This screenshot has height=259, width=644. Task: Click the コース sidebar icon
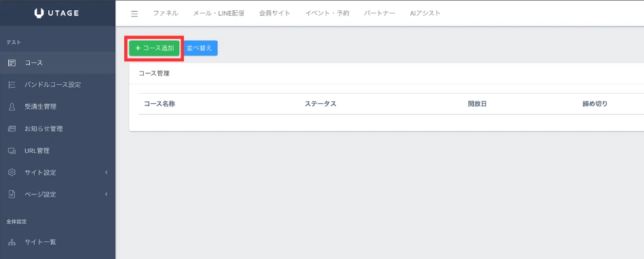12,63
